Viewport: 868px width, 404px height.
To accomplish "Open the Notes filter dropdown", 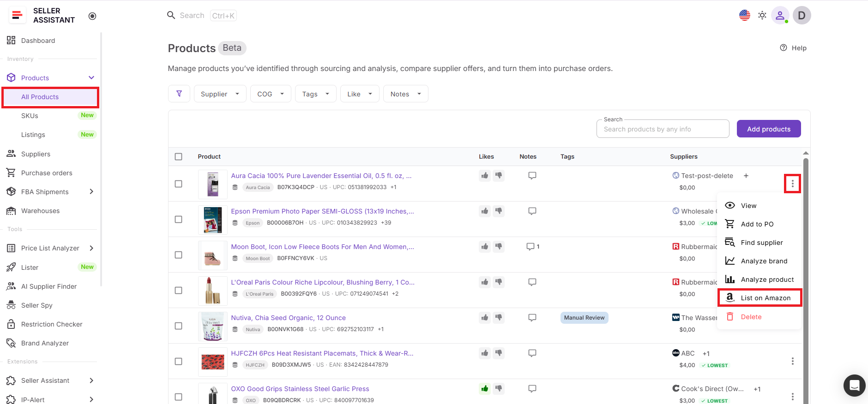I will tap(406, 94).
